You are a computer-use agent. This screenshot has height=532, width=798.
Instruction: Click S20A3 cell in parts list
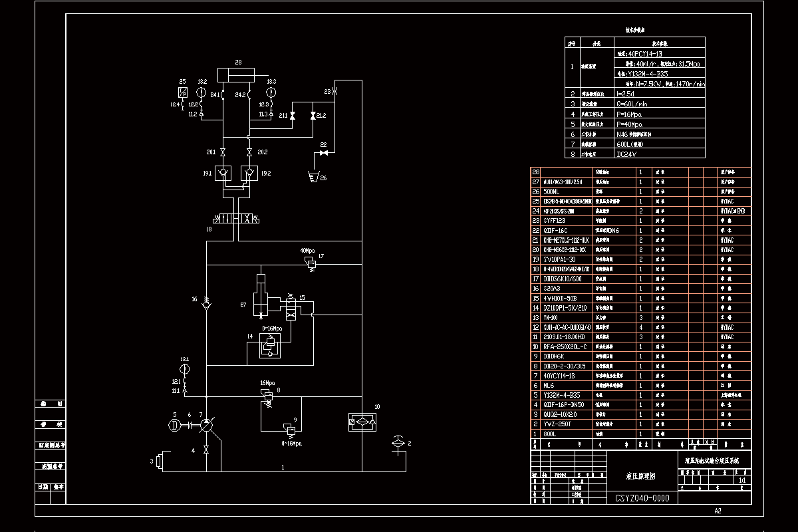(552, 288)
